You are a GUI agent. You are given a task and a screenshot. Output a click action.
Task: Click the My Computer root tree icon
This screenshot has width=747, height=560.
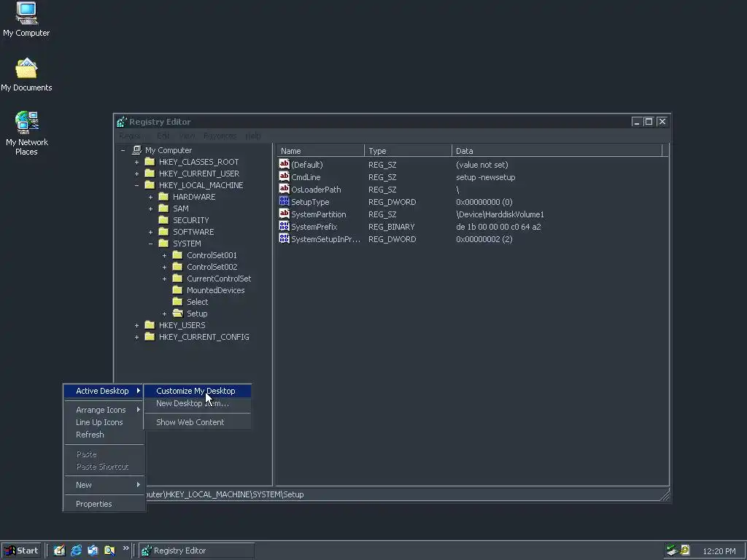(136, 150)
